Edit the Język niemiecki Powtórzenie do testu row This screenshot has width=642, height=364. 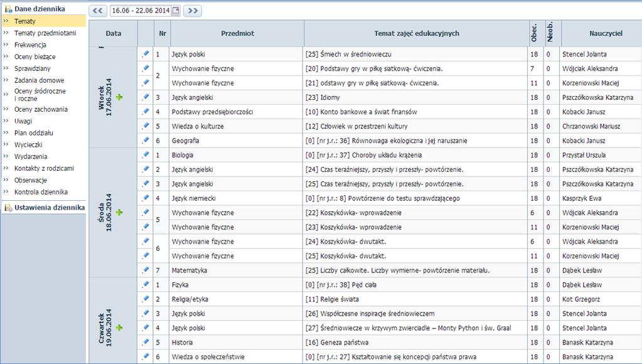146,198
